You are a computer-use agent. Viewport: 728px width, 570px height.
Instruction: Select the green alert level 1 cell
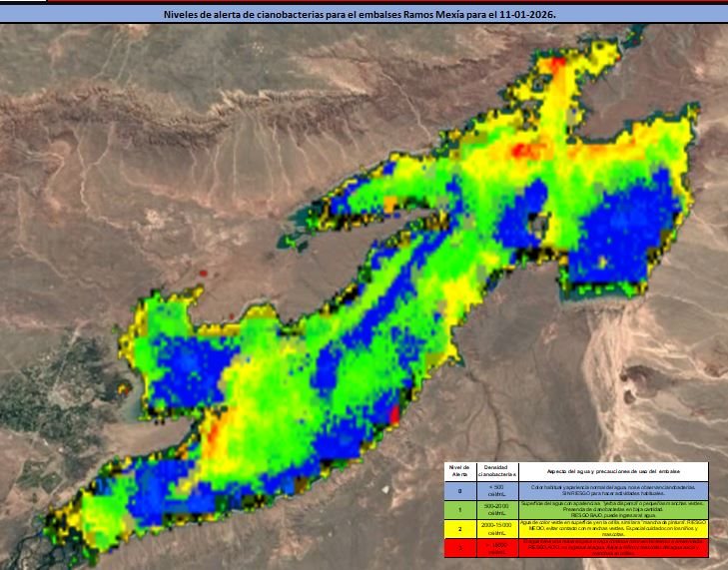[459, 509]
